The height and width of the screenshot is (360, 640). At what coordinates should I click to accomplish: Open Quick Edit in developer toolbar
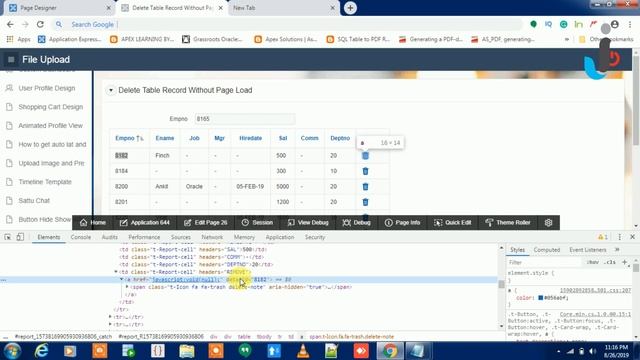click(x=452, y=222)
